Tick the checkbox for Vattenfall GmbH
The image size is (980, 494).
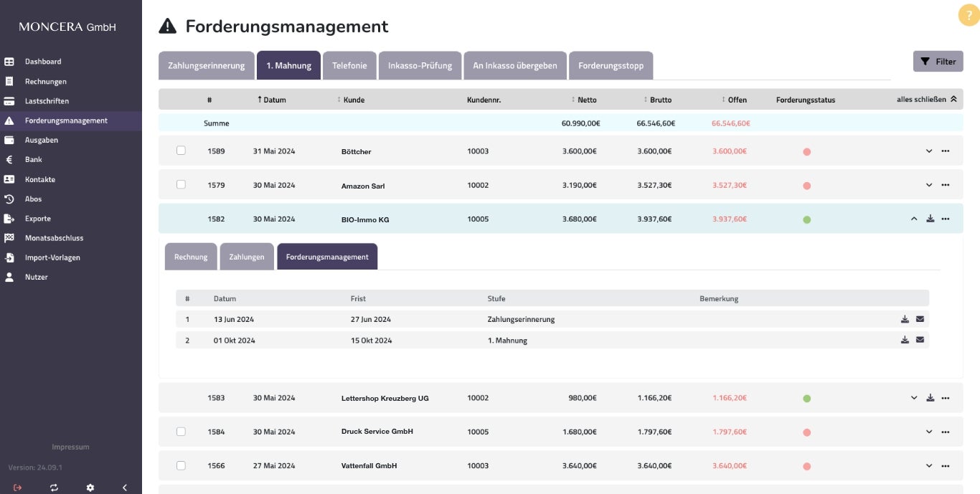tap(181, 465)
